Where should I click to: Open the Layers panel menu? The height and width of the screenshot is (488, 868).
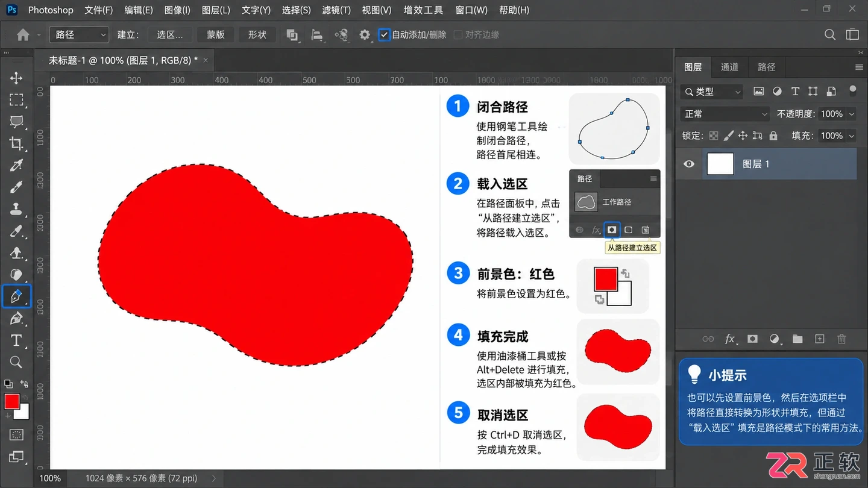[859, 67]
